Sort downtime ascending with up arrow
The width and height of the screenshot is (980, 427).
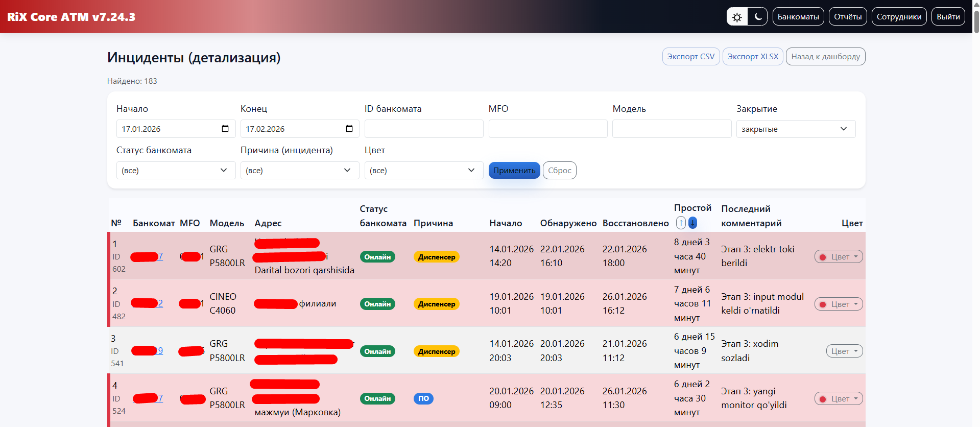click(681, 223)
